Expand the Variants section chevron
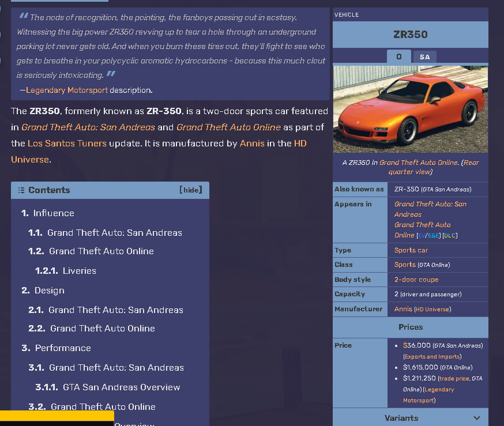Viewport: 504px width, 426px height. 477,418
